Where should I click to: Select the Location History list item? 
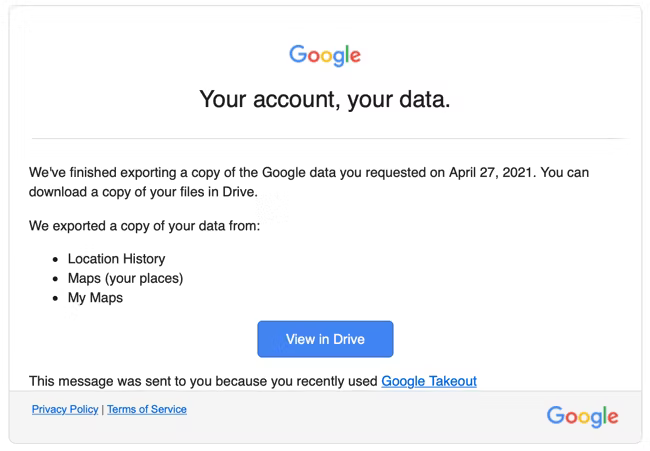click(116, 259)
